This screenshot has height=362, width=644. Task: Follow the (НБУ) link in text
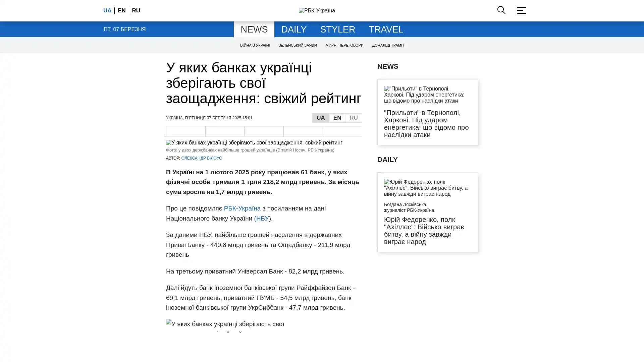[x=262, y=219]
